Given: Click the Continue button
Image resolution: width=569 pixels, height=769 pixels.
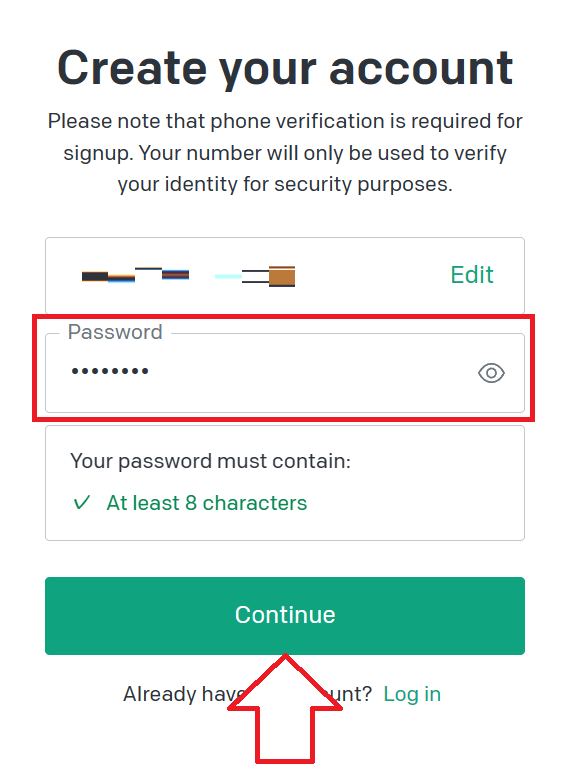Looking at the screenshot, I should 285,615.
